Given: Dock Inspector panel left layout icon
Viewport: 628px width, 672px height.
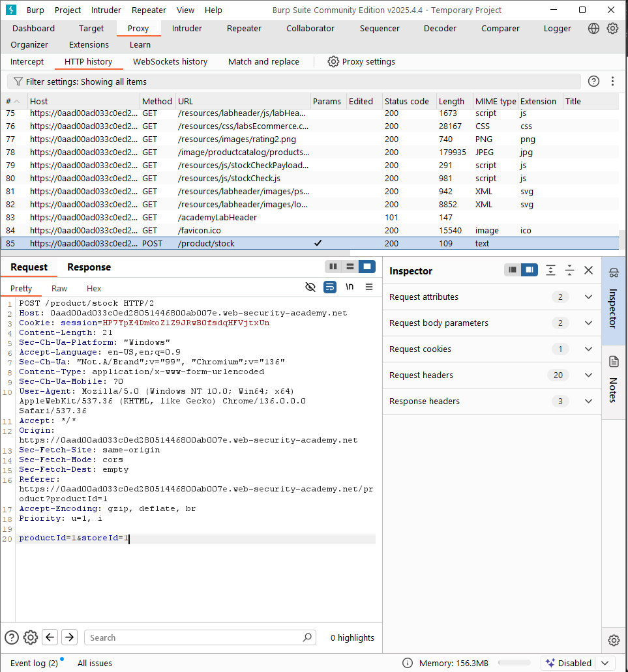Looking at the screenshot, I should tap(513, 270).
